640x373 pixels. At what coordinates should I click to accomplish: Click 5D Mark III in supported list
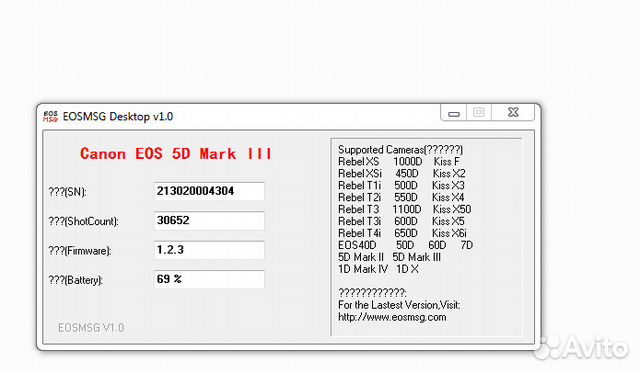(416, 257)
